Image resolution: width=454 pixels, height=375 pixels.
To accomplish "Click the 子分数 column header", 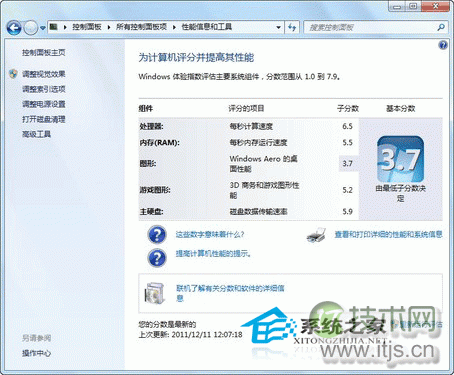I will point(348,108).
